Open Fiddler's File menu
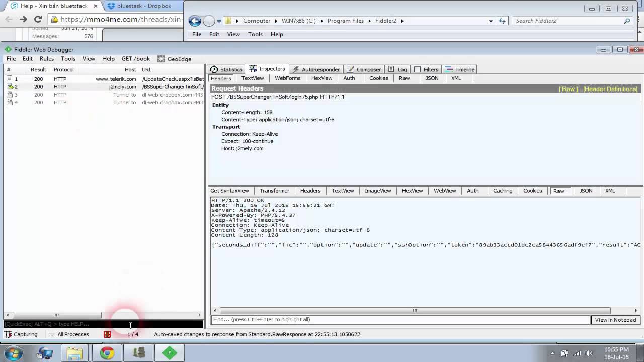This screenshot has height=362, width=644. tap(11, 59)
